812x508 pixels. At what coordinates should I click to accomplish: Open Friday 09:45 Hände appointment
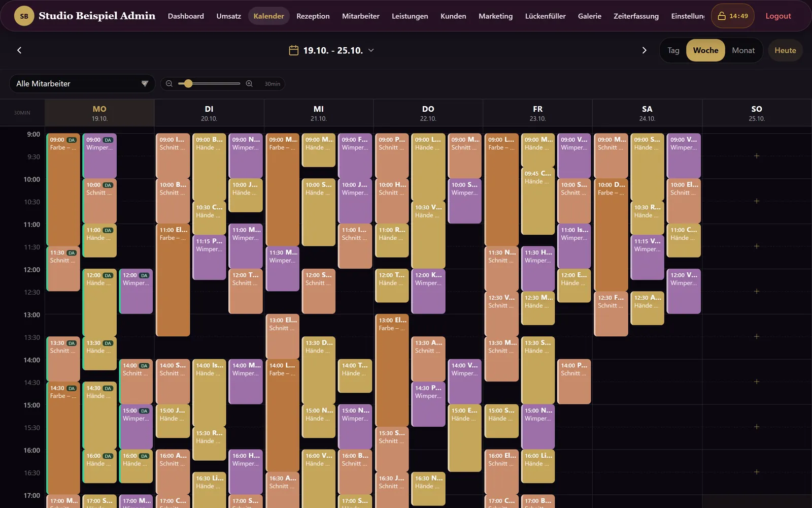[538, 201]
